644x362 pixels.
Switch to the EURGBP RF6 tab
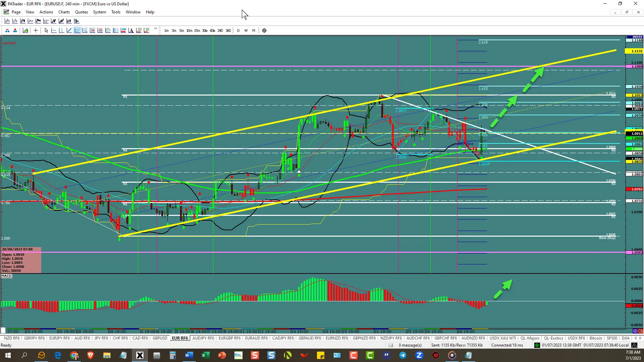(x=229, y=338)
